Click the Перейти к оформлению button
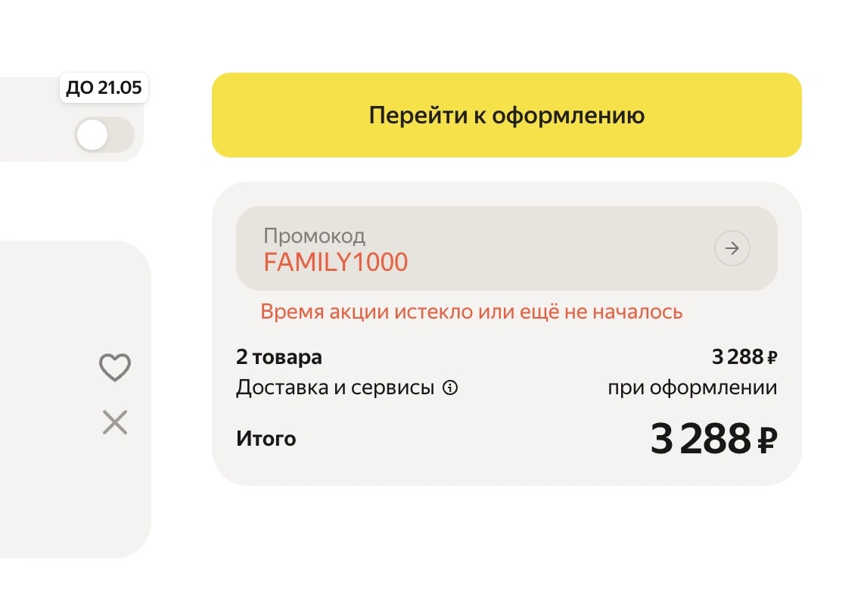The width and height of the screenshot is (867, 616). coord(506,115)
